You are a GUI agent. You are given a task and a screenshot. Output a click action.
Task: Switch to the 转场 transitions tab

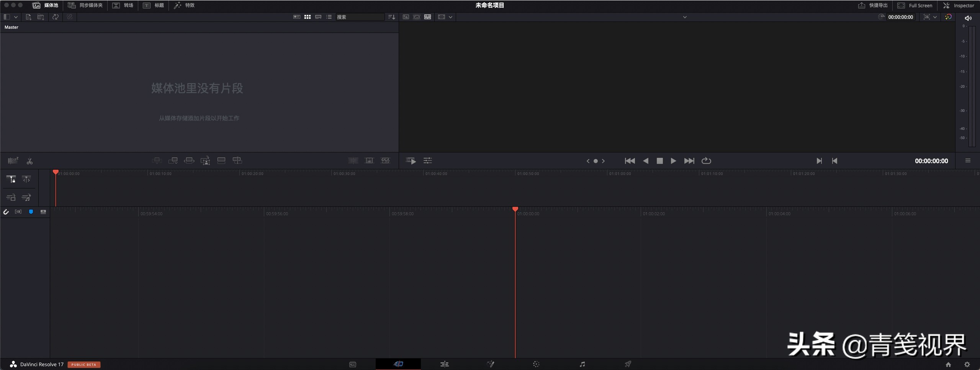pyautogui.click(x=123, y=5)
